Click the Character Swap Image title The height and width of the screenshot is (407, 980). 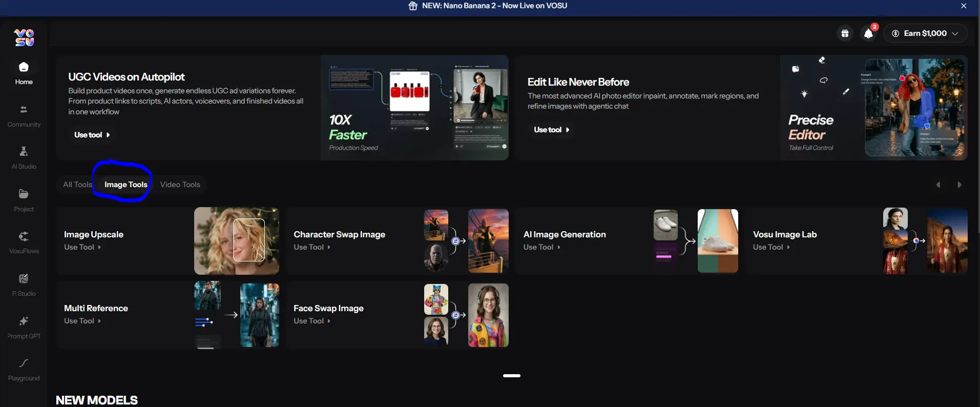click(x=339, y=234)
